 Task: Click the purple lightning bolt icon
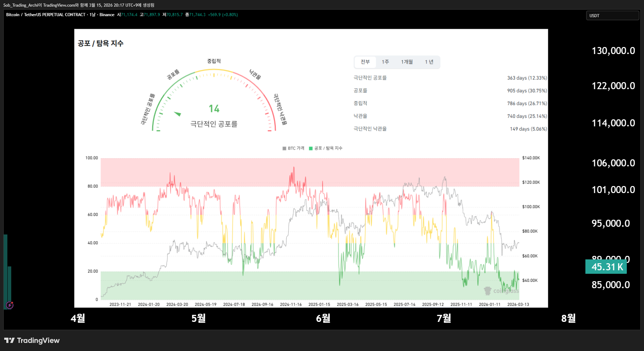coord(9,305)
